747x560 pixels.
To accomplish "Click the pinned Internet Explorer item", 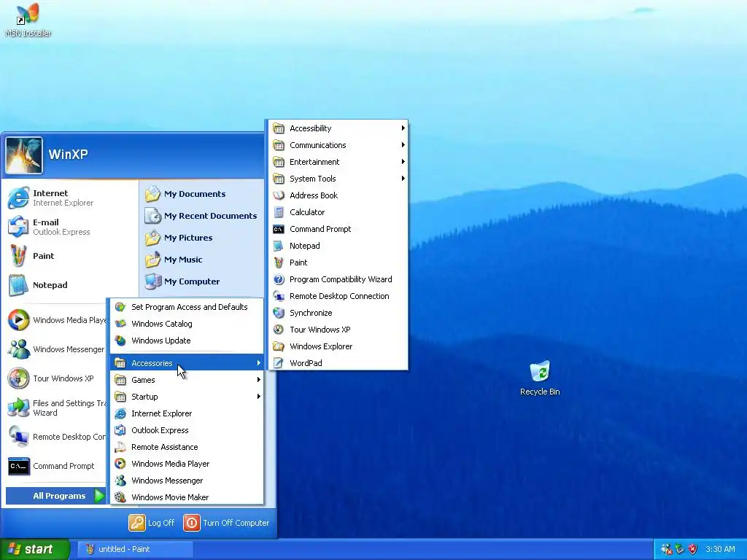I will coord(71,198).
